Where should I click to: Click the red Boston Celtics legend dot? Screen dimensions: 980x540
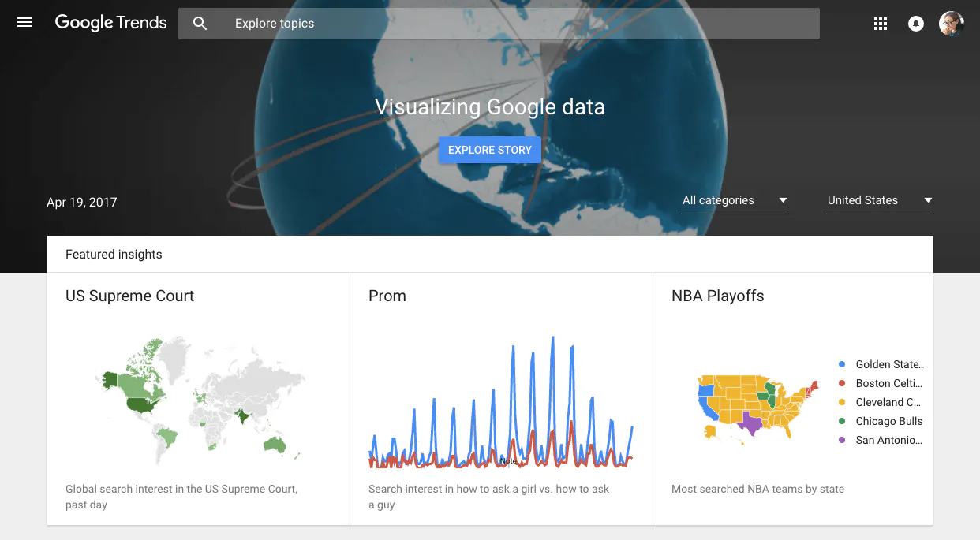[x=842, y=383]
